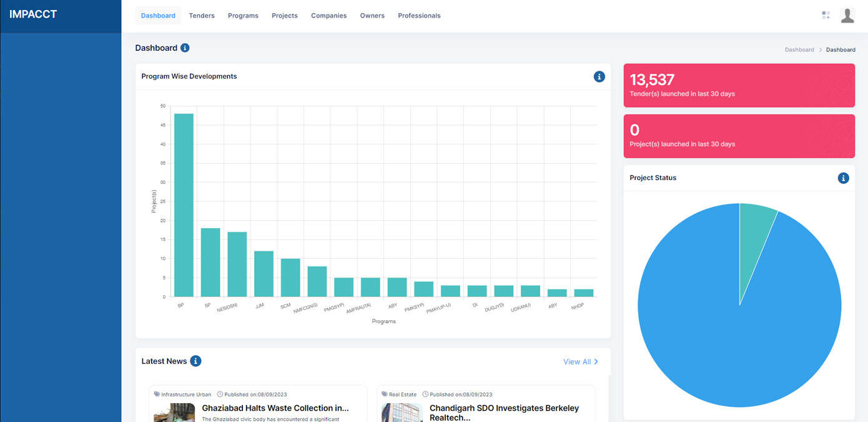
Task: Click the Project Status info icon
Action: (x=843, y=178)
